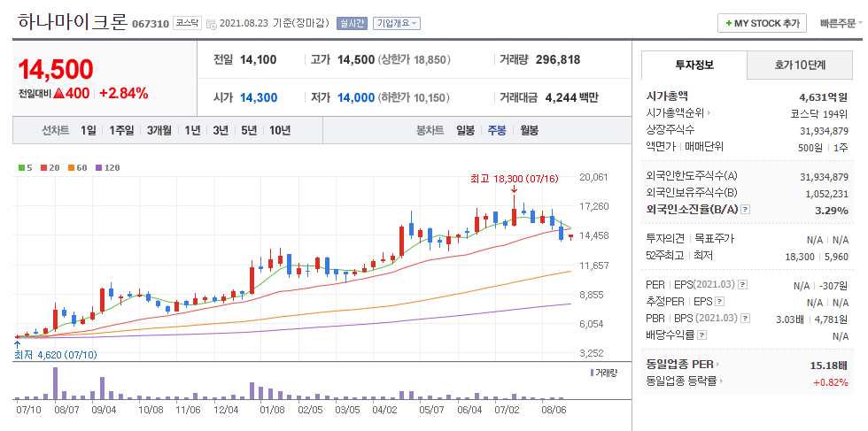
Task: Click the 시가총액순위 link
Action: [x=675, y=113]
